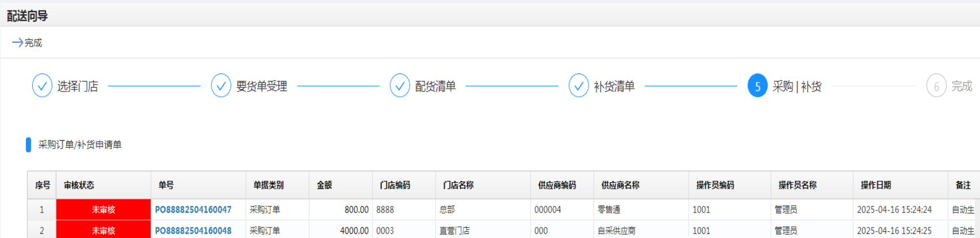Click store name 直营门店 cell

click(x=483, y=230)
